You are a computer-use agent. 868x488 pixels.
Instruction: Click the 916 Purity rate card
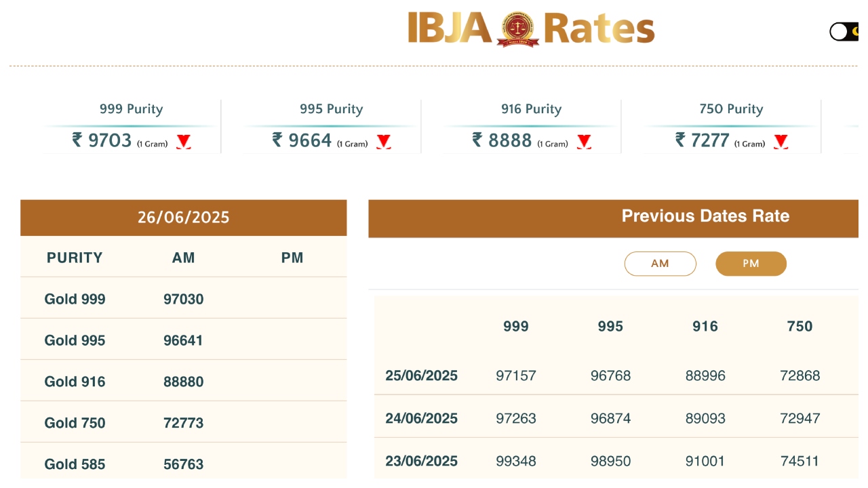pyautogui.click(x=531, y=127)
